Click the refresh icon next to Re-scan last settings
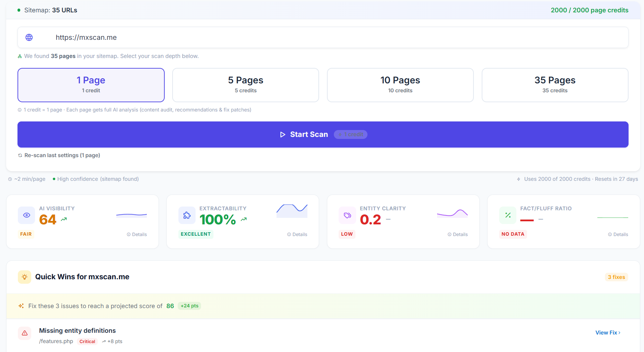Screen dimensions: 644x352 20,155
